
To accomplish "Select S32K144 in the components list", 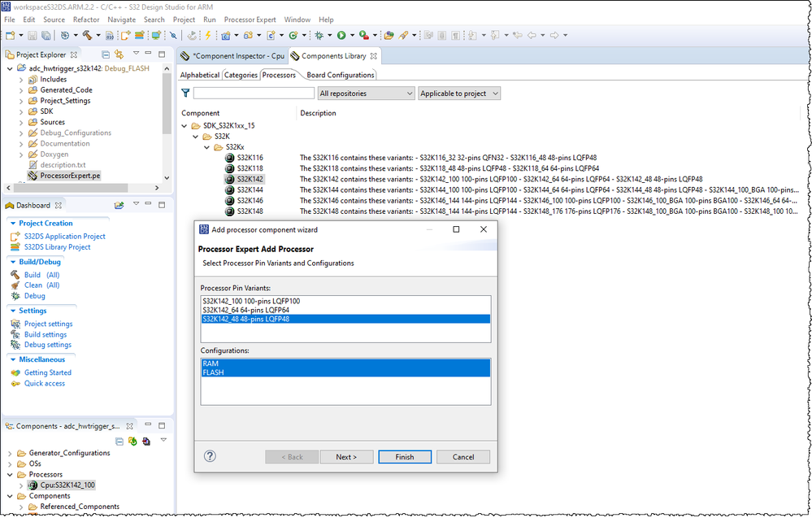I will click(250, 190).
